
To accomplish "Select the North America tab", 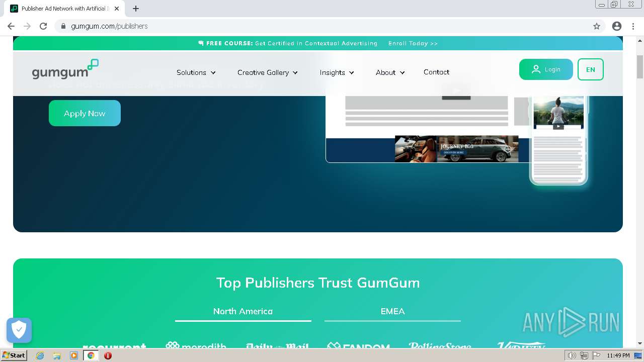I will [243, 312].
